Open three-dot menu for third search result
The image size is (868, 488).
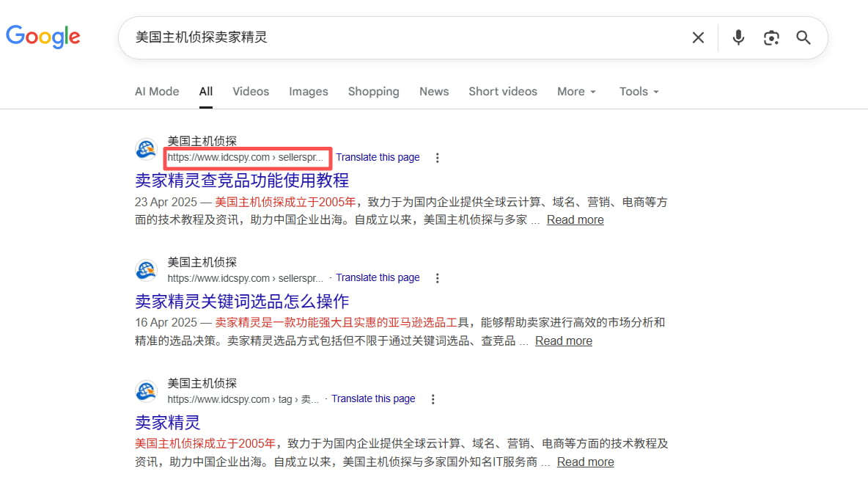point(433,399)
